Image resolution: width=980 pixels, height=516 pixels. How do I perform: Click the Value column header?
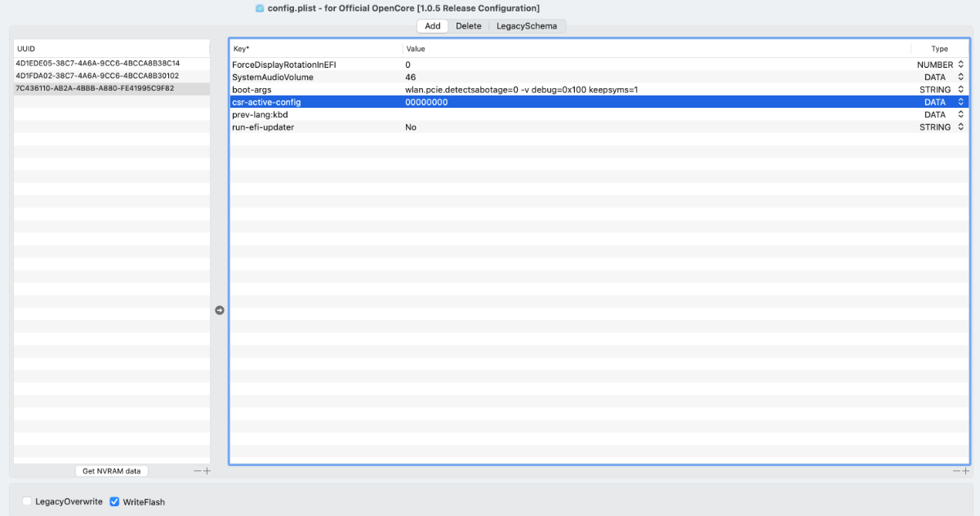pyautogui.click(x=657, y=49)
